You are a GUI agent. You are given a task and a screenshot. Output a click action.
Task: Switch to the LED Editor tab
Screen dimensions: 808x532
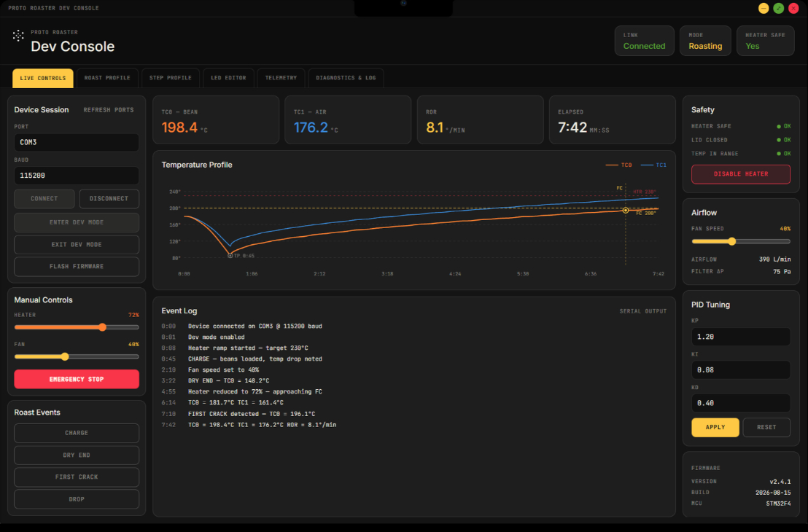point(228,78)
